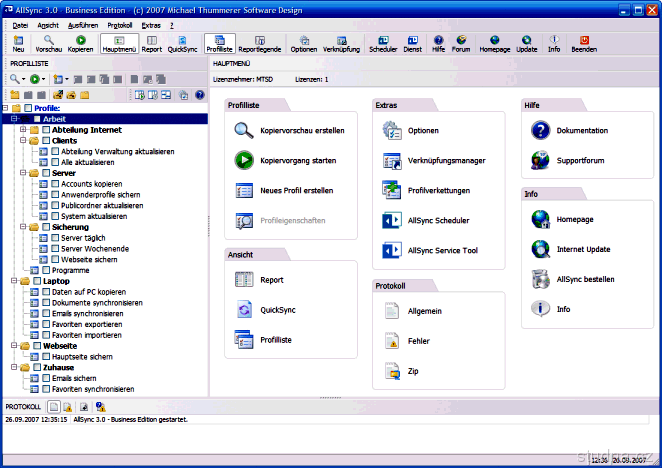Open the Fehler protocol icon
Viewport: 662px width, 468px height.
(391, 341)
